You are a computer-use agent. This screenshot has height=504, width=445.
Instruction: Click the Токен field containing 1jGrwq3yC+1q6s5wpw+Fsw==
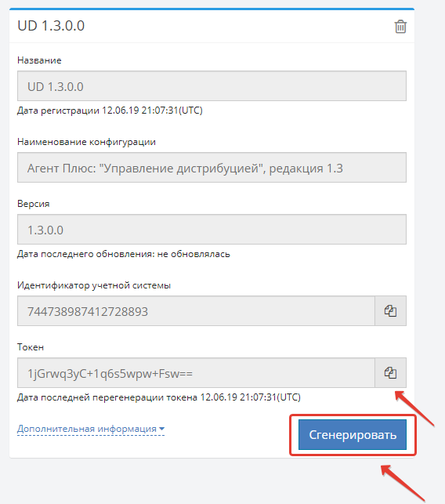[x=196, y=373]
